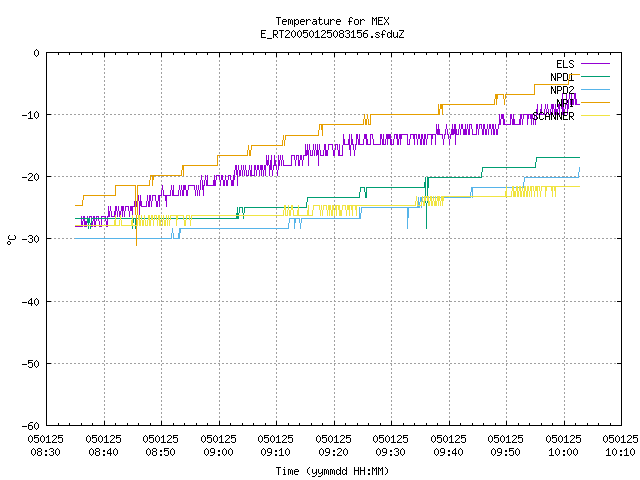Click the x-axis tick label 09:30

click(x=391, y=452)
